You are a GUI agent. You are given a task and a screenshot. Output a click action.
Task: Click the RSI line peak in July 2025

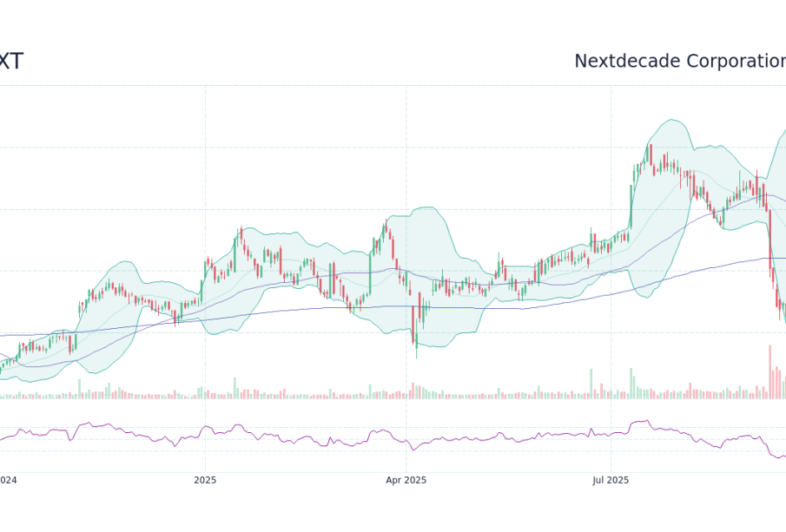click(x=647, y=421)
